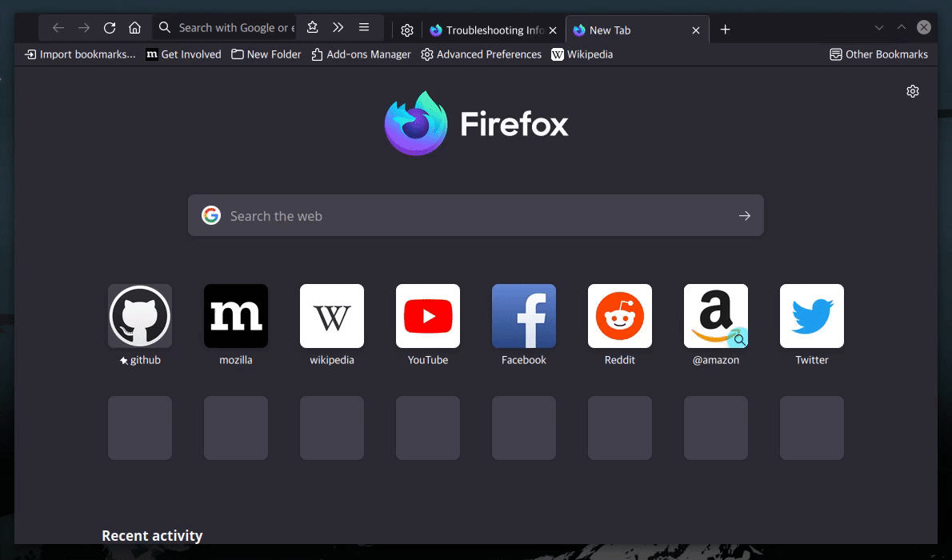Reload the current page
This screenshot has width=952, height=560.
[x=110, y=28]
